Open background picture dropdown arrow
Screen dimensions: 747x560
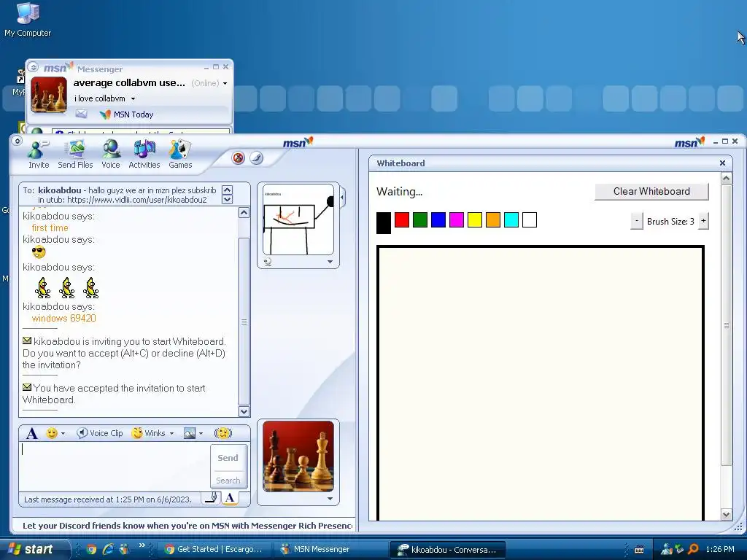click(x=201, y=433)
